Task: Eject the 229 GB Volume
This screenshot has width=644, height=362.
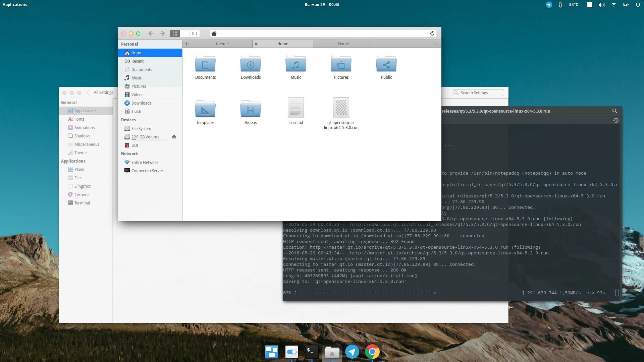Action: (x=174, y=137)
